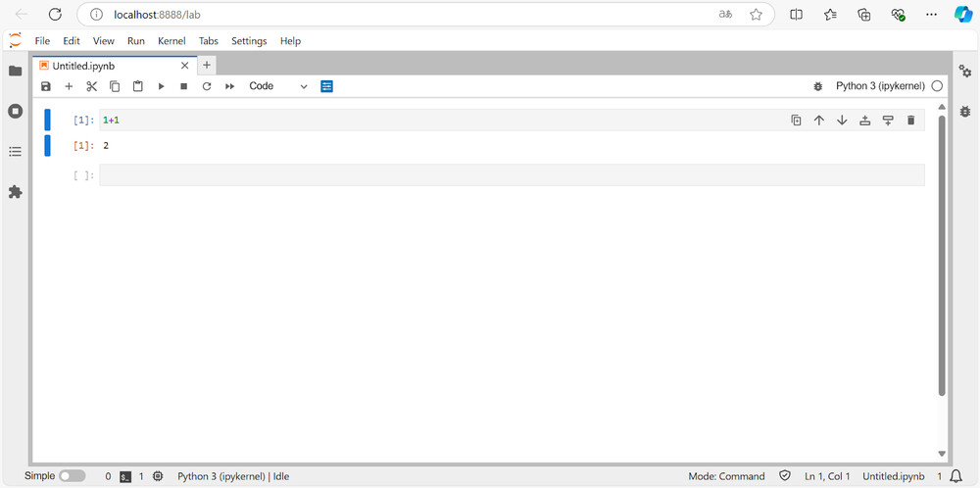This screenshot has height=488, width=980.
Task: Open browser split screen icon
Action: [796, 15]
